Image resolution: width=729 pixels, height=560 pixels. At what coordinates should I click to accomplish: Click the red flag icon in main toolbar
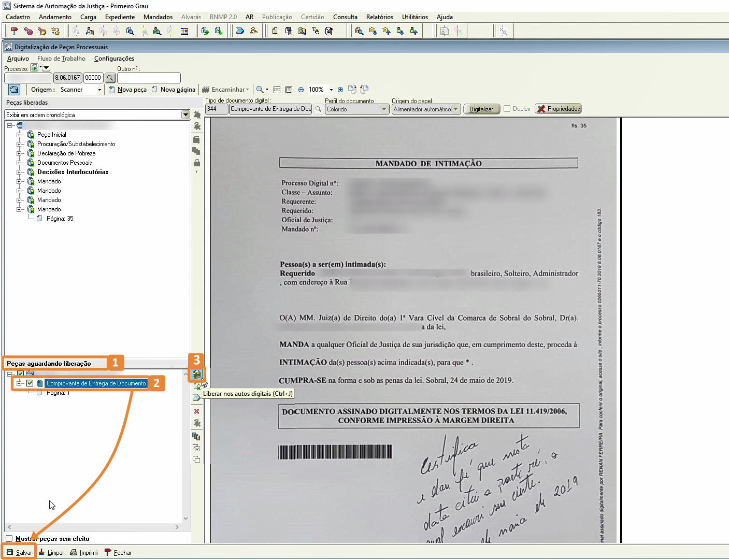pos(15,31)
